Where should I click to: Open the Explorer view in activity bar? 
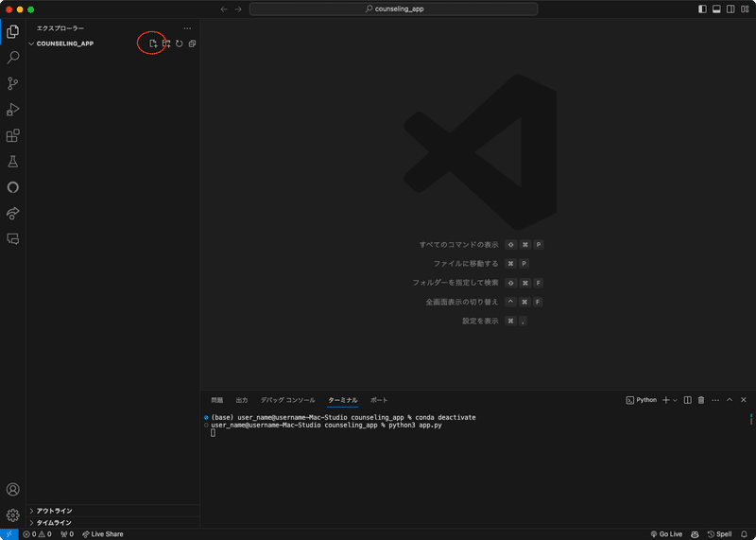coord(13,32)
